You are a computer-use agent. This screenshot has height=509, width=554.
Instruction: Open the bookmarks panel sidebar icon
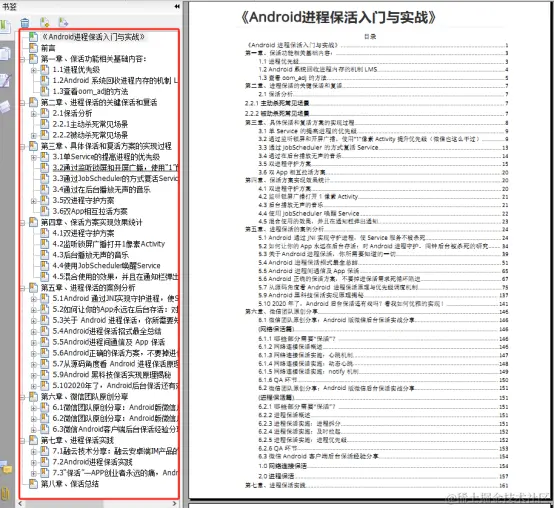click(5, 27)
